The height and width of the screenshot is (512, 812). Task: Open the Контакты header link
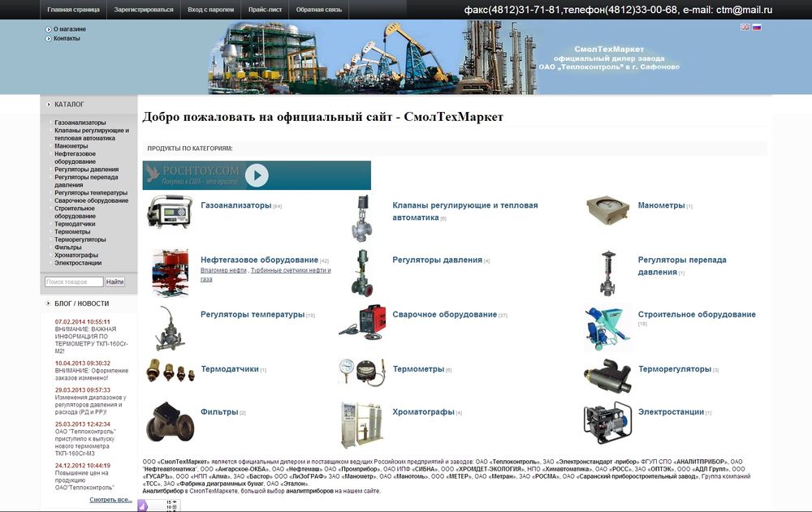point(67,39)
